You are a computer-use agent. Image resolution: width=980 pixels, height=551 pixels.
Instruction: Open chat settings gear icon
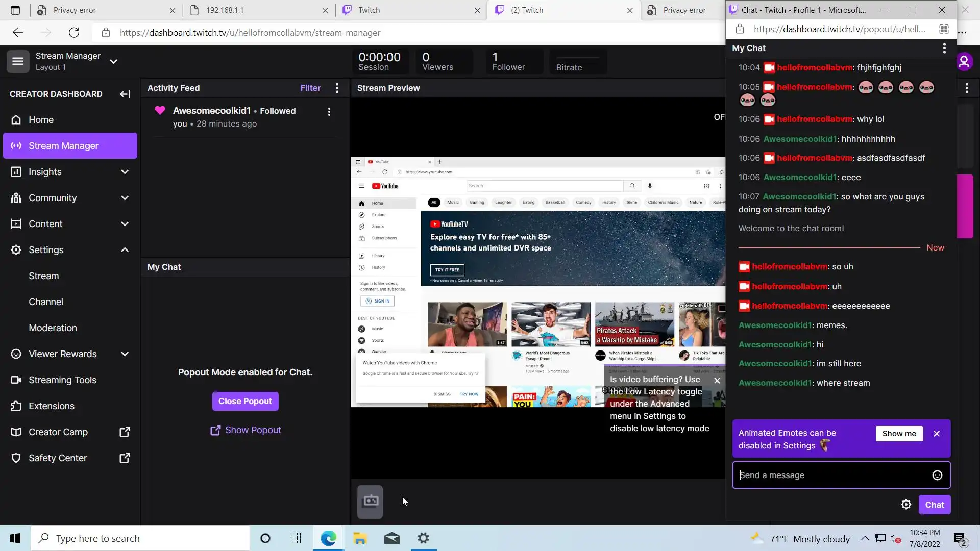(x=906, y=505)
